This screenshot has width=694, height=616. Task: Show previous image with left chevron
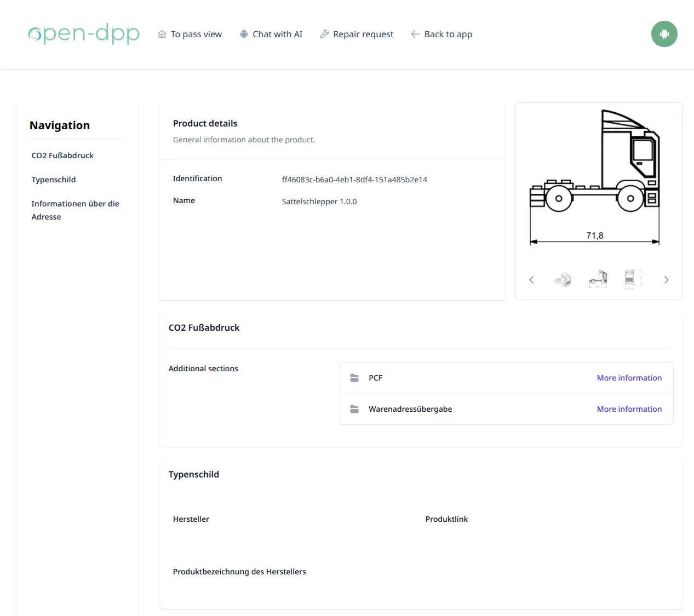531,280
